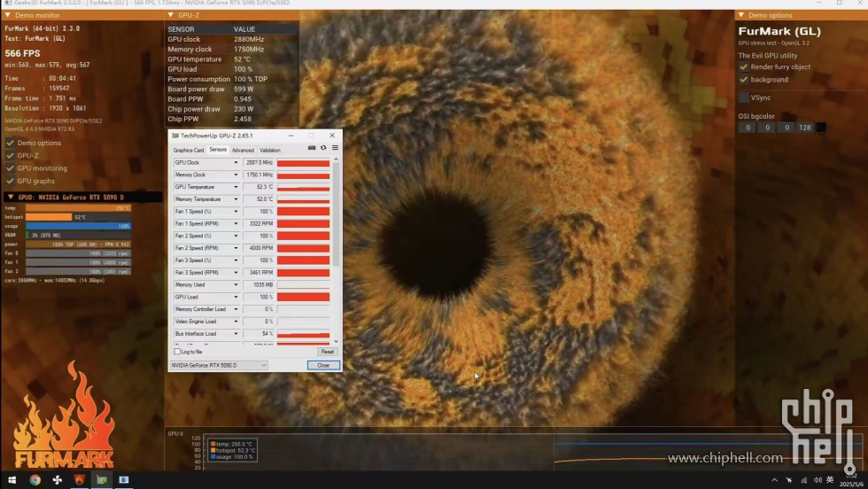Click the GPU-Z screenshot camera icon
868x489 pixels.
tap(312, 148)
